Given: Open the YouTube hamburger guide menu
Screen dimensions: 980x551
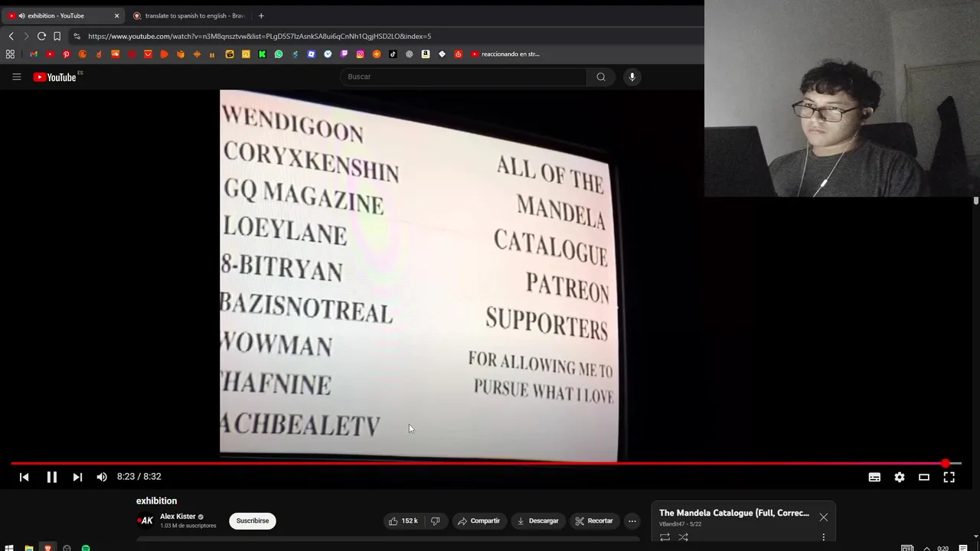Looking at the screenshot, I should pos(16,77).
